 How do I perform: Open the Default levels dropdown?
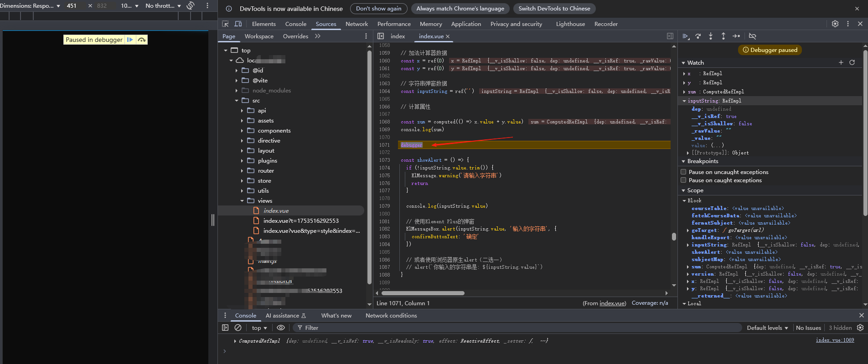click(x=767, y=328)
